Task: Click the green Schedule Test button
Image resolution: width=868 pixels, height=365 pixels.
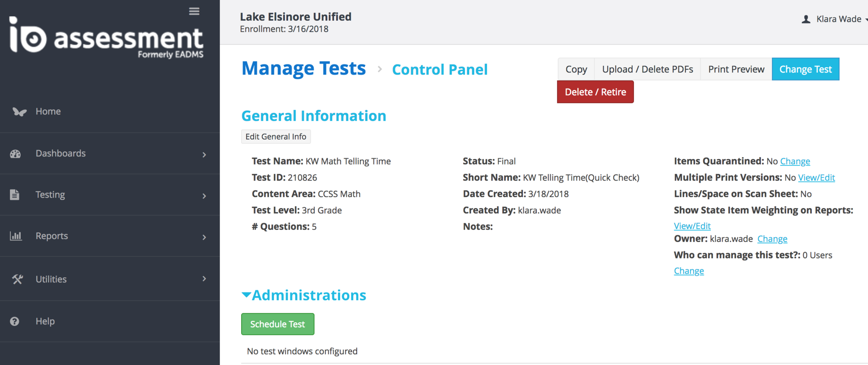Action: (x=278, y=324)
